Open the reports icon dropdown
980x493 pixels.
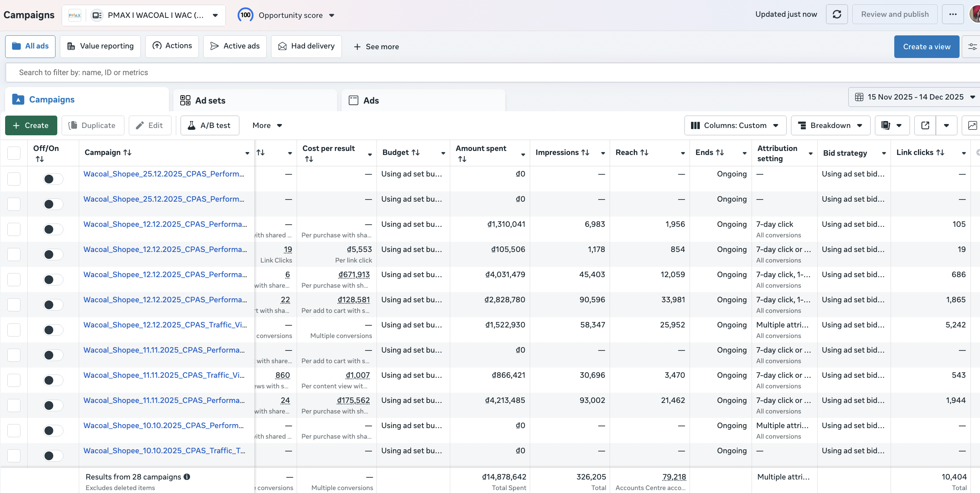(x=892, y=125)
